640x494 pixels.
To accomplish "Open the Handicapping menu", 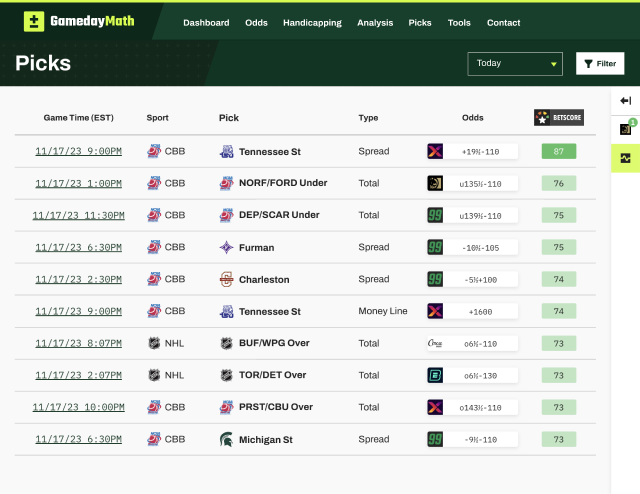I will pos(312,23).
